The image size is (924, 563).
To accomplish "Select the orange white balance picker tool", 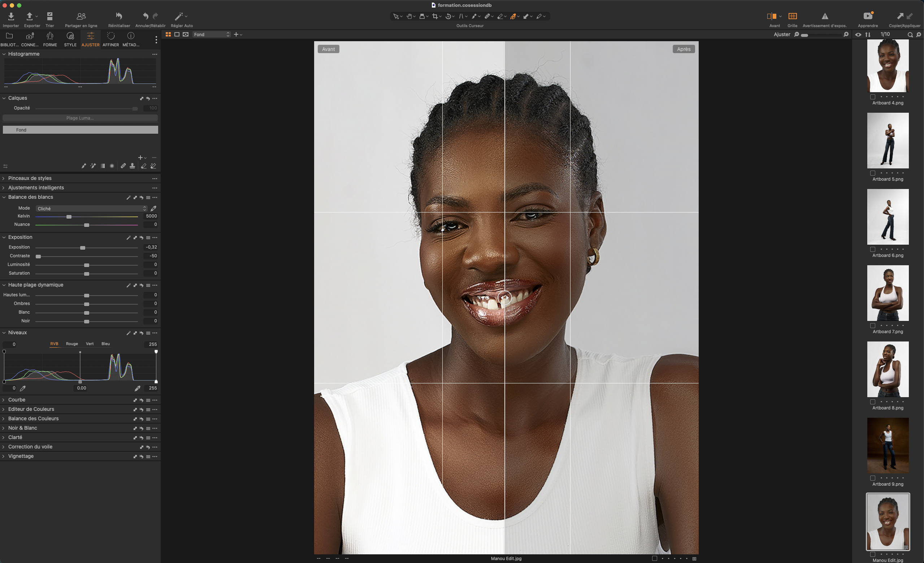I will 513,16.
